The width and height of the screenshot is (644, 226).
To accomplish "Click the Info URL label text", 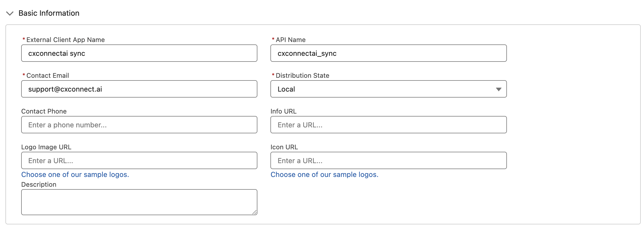I will coord(283,111).
